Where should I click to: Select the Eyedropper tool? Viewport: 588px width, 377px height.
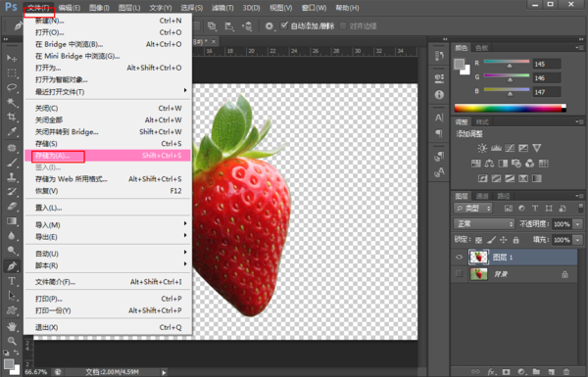tap(12, 131)
